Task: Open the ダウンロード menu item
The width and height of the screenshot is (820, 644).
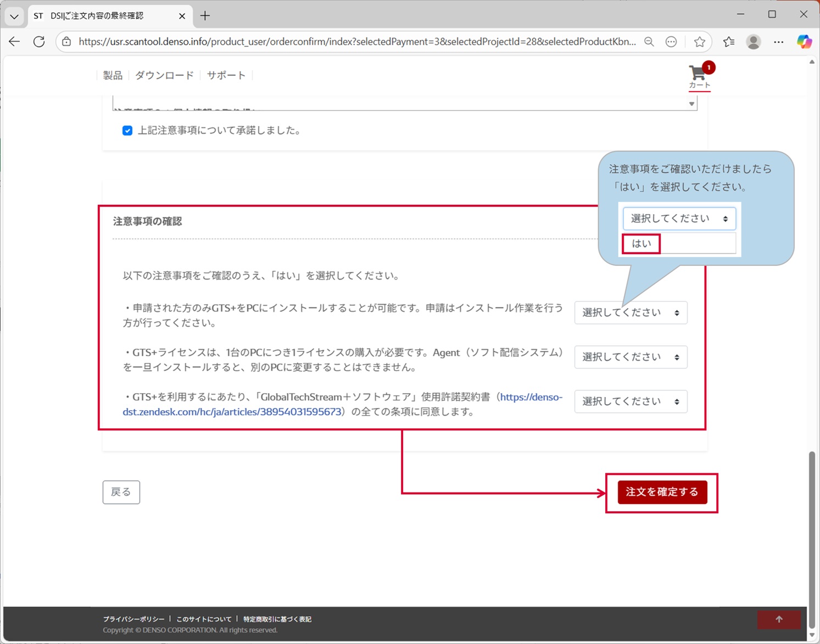Action: pyautogui.click(x=164, y=75)
